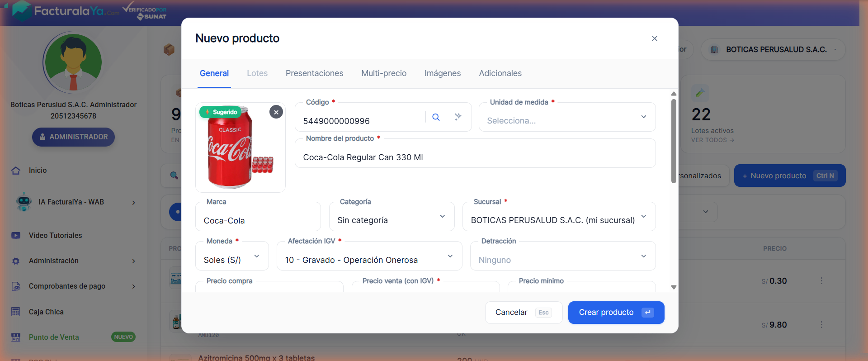Click the Marca input field

coord(258,217)
